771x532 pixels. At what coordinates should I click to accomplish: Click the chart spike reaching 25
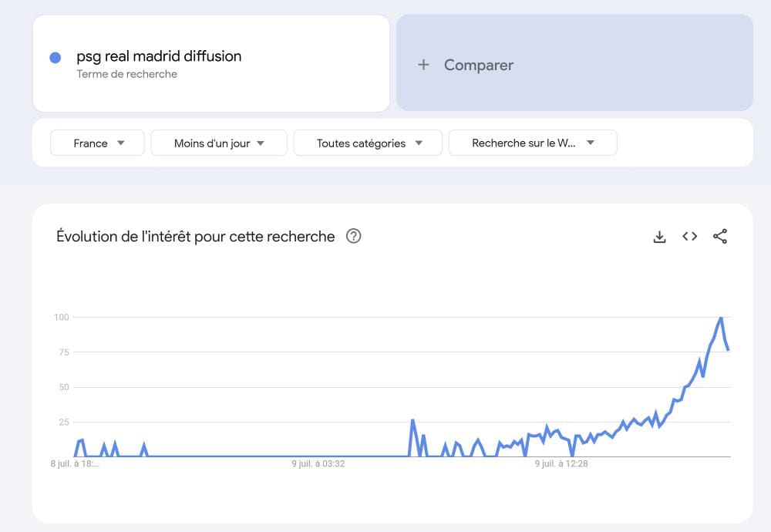(412, 421)
